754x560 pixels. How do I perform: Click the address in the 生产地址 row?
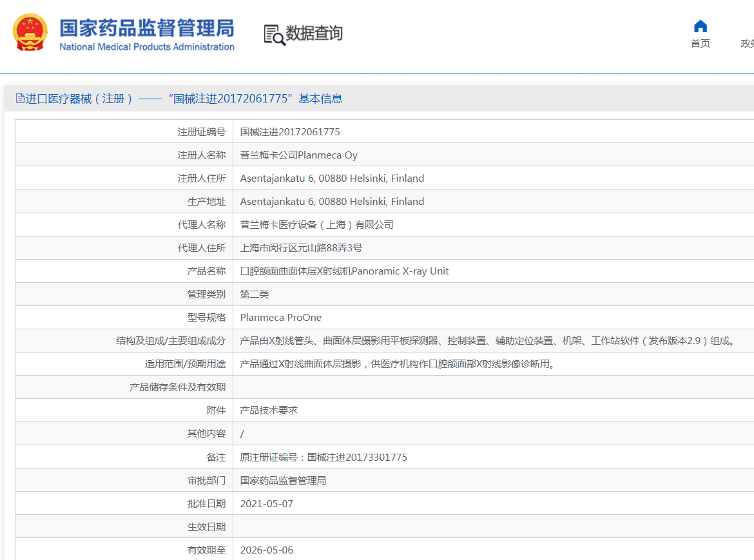tap(332, 202)
